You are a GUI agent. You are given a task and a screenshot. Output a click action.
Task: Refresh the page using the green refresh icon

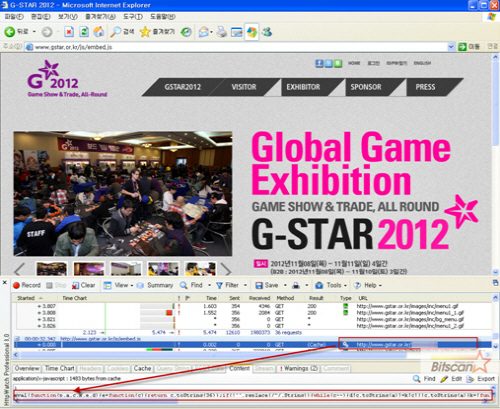coord(84,32)
